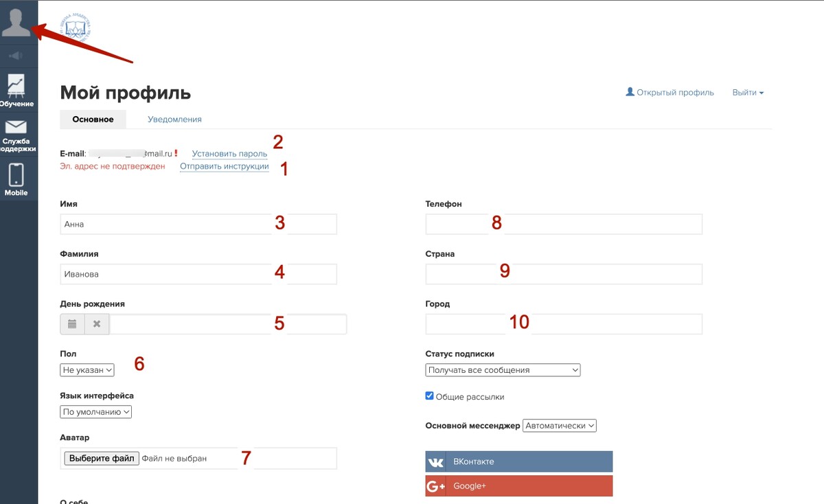The height and width of the screenshot is (504, 824).
Task: Expand the Статус подписки dropdown
Action: point(503,370)
